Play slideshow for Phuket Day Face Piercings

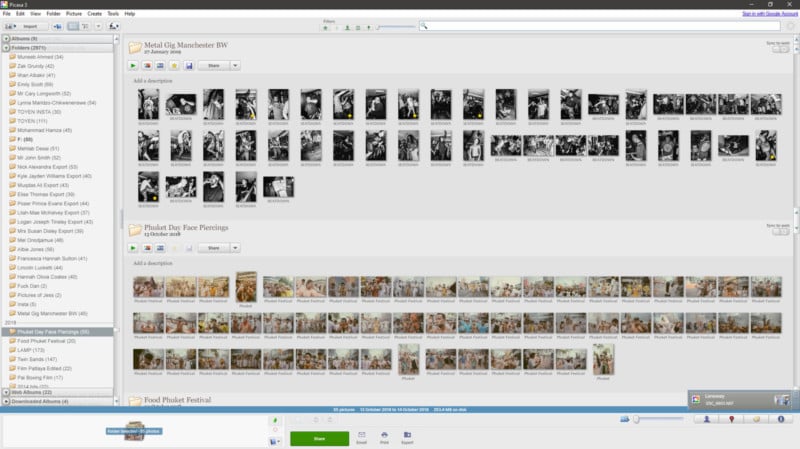coord(133,248)
